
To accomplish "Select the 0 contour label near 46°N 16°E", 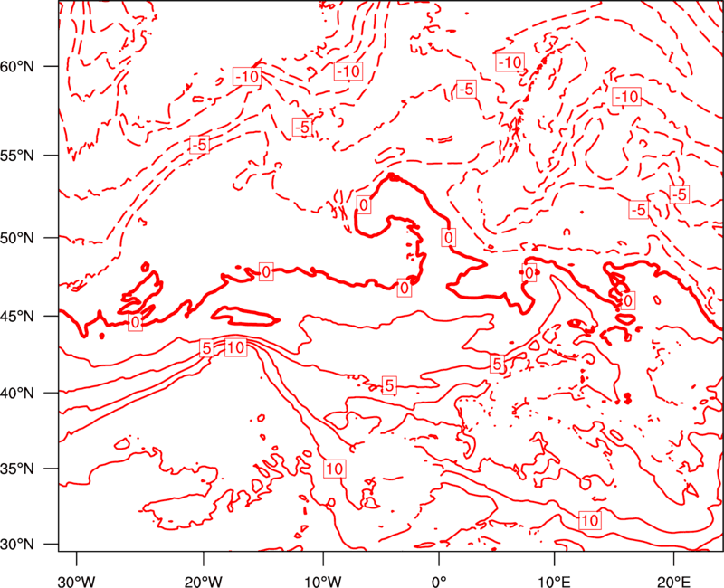I will click(x=627, y=301).
